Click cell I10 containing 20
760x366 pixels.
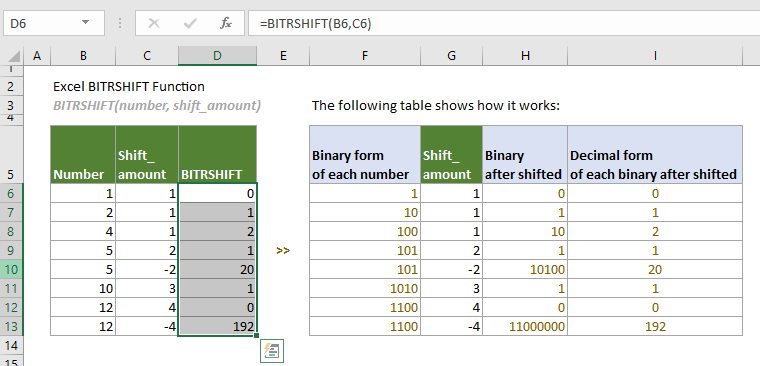655,269
